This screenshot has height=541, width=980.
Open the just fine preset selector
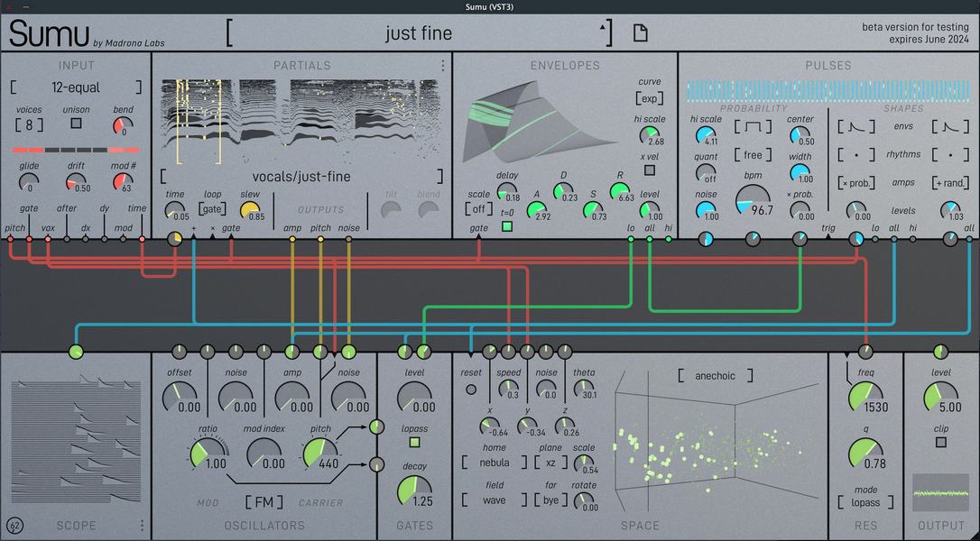pos(419,33)
